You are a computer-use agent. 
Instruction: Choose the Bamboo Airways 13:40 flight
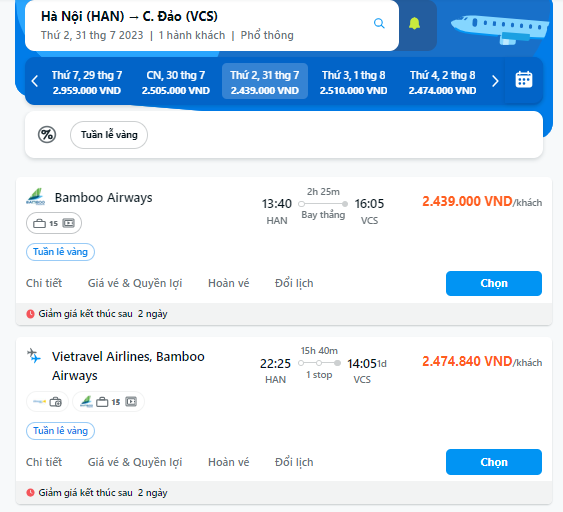point(494,283)
